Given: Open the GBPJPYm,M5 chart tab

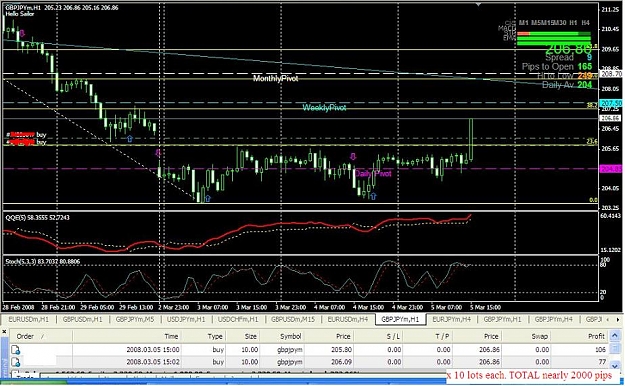Looking at the screenshot, I should (135, 319).
